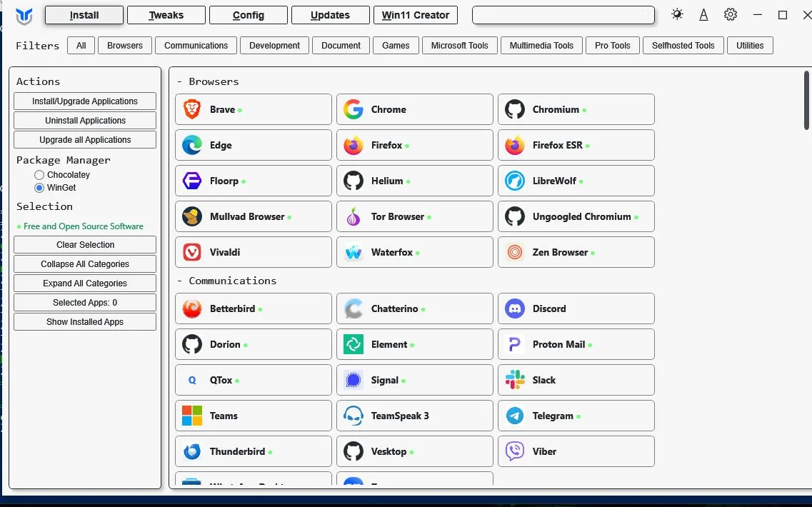Filter apps by Microsoft Tools
Viewport: 812px width, 507px height.
459,46
